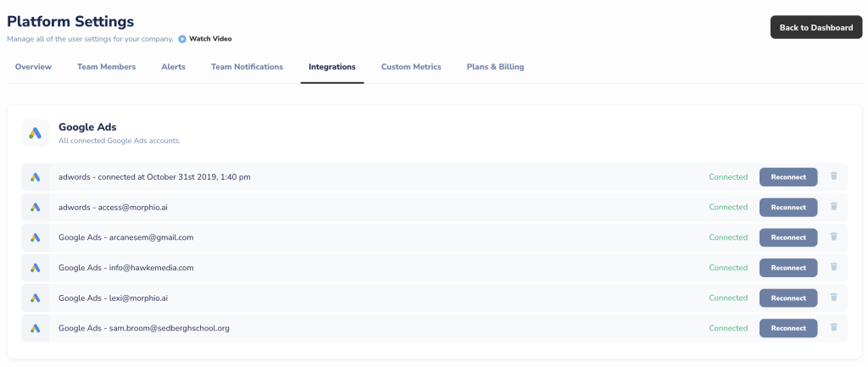Click Connected status for lexi@morphio.ai row
The width and height of the screenshot is (868, 367).
point(728,297)
